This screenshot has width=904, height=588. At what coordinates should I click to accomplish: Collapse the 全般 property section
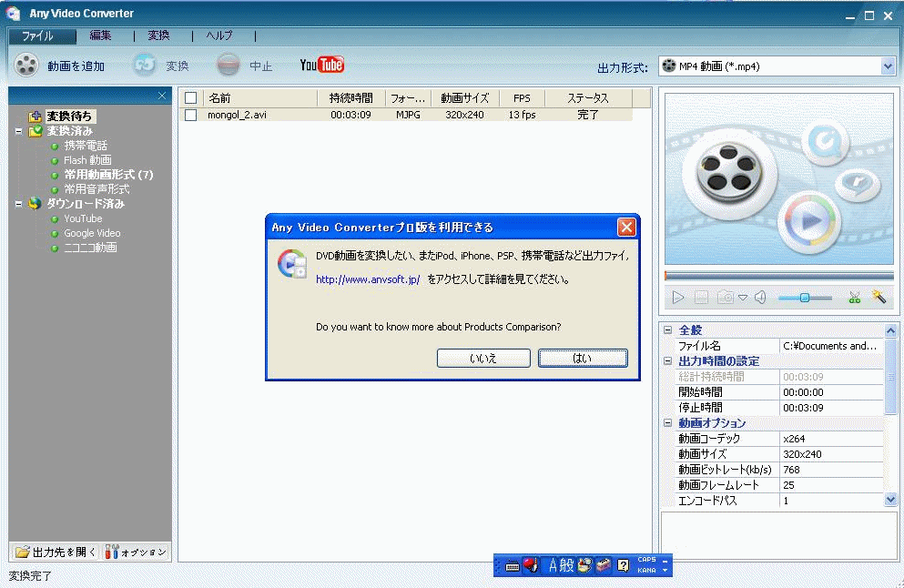pos(667,330)
